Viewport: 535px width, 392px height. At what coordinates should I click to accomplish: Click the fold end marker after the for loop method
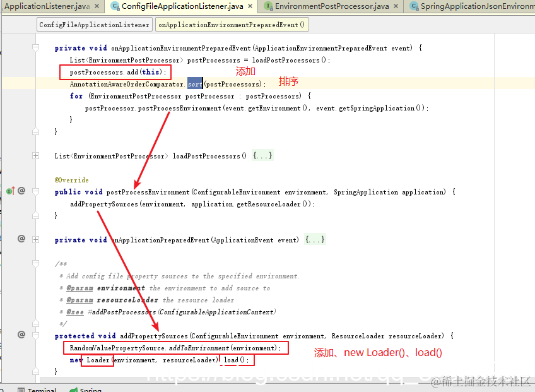click(35, 131)
